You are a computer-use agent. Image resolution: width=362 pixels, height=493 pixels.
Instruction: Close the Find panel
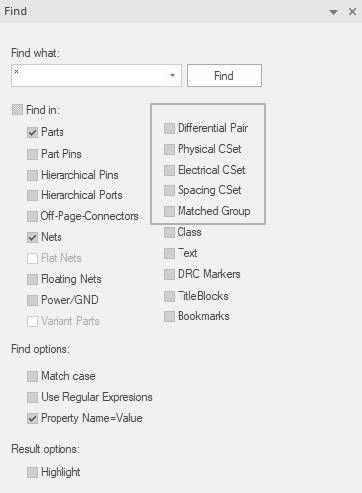pyautogui.click(x=352, y=12)
